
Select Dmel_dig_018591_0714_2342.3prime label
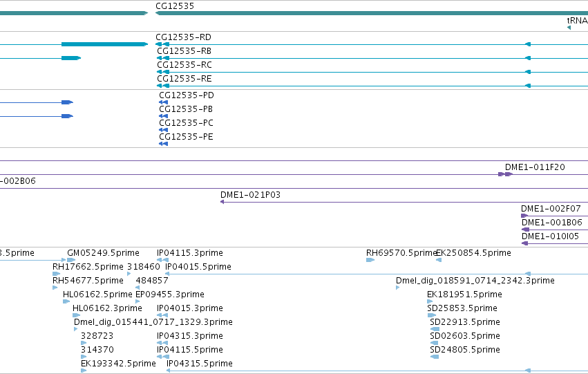click(475, 281)
